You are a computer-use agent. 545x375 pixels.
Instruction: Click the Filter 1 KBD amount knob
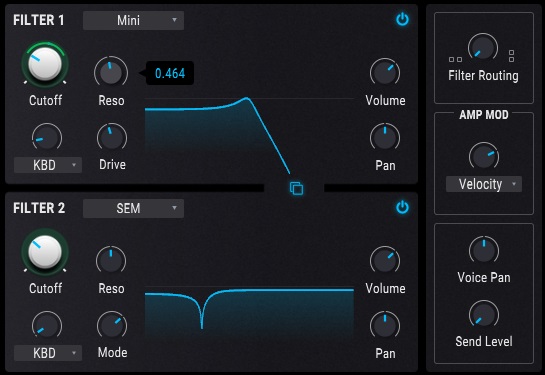coord(47,138)
